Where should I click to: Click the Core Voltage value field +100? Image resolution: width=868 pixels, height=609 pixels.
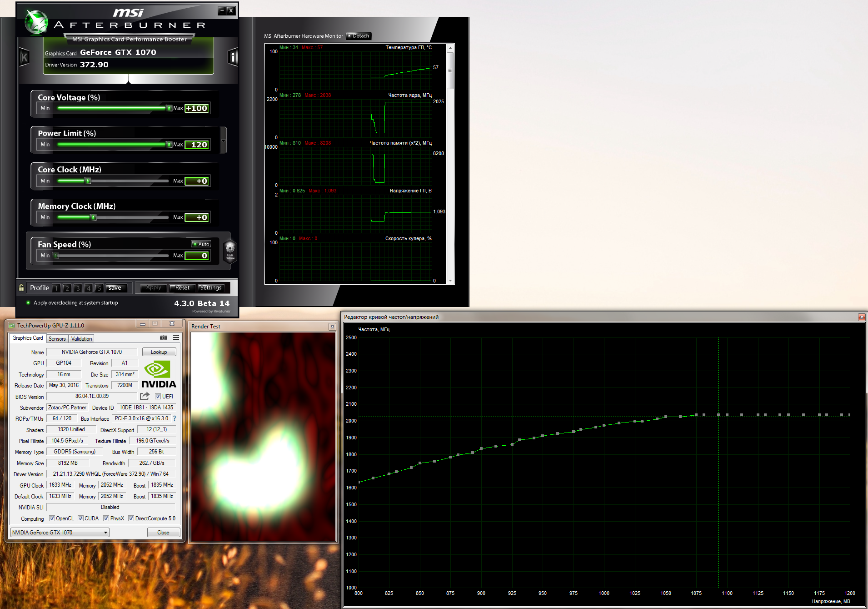(197, 108)
